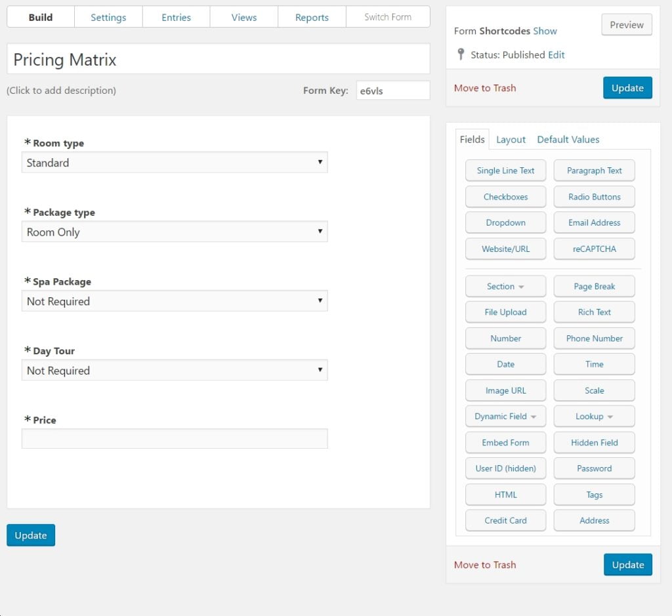Open the Room type dropdown
The height and width of the screenshot is (616, 672).
click(175, 163)
